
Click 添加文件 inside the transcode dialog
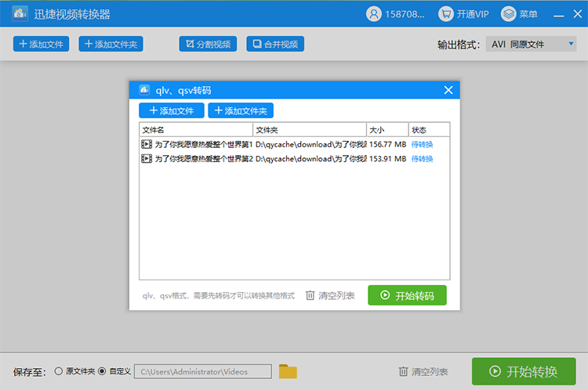(172, 110)
